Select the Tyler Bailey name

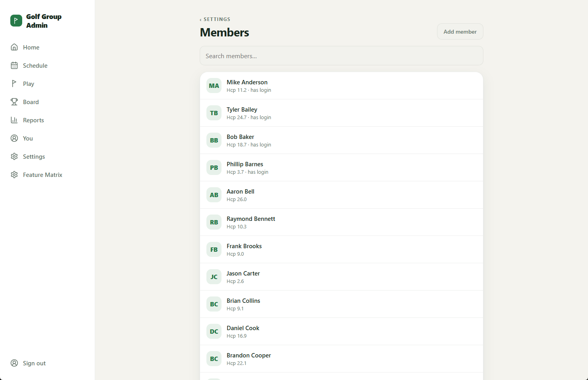pos(242,110)
